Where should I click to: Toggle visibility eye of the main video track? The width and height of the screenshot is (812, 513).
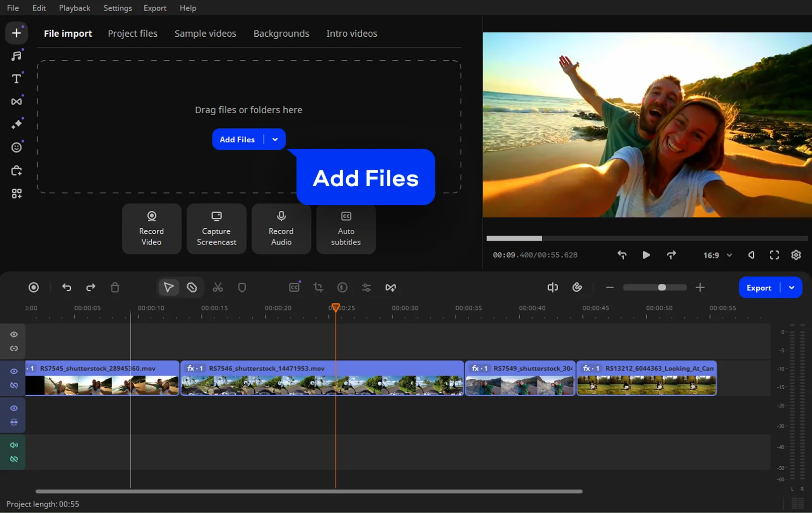coord(14,371)
